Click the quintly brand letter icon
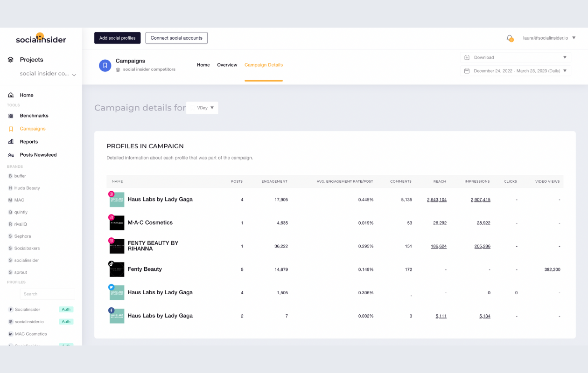The width and height of the screenshot is (588, 373). (x=10, y=212)
